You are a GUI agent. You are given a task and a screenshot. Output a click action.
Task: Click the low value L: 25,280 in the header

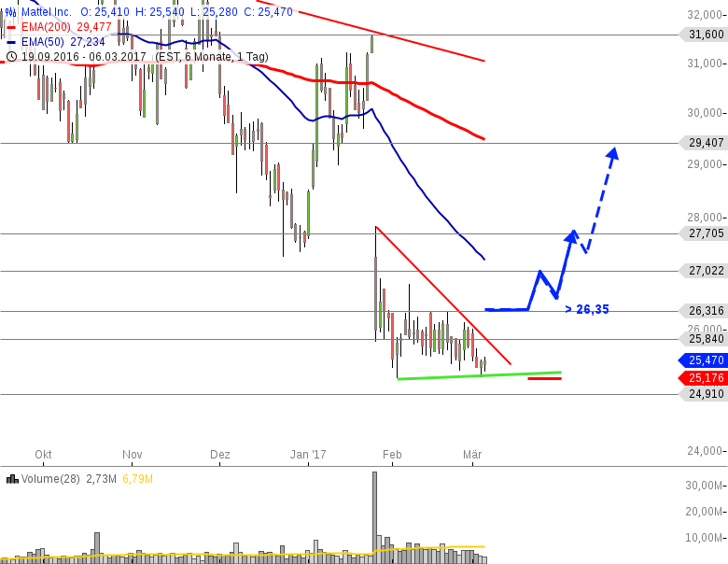point(214,12)
